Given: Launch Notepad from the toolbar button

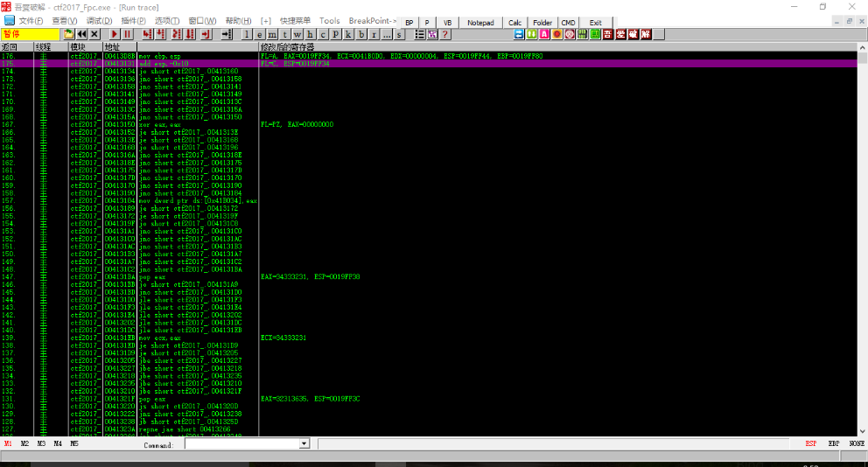Looking at the screenshot, I should [x=480, y=22].
